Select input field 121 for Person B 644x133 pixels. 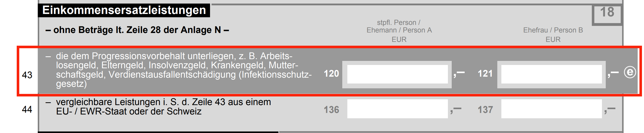pyautogui.click(x=552, y=74)
